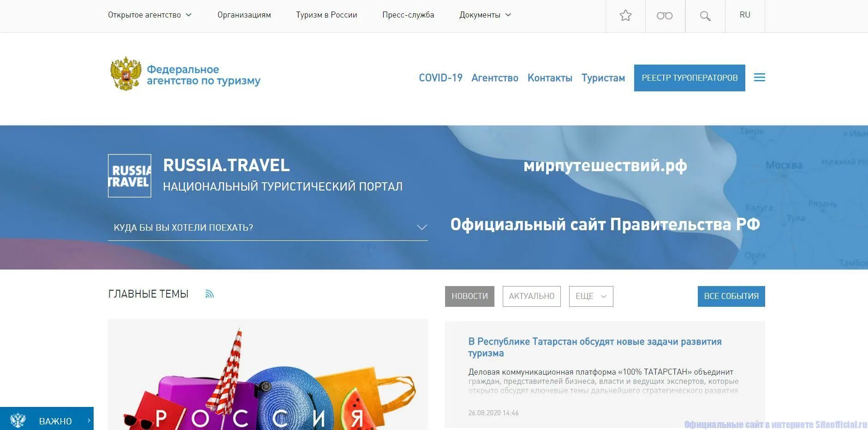
Task: Select the НОВОСТИ tab
Action: click(470, 296)
